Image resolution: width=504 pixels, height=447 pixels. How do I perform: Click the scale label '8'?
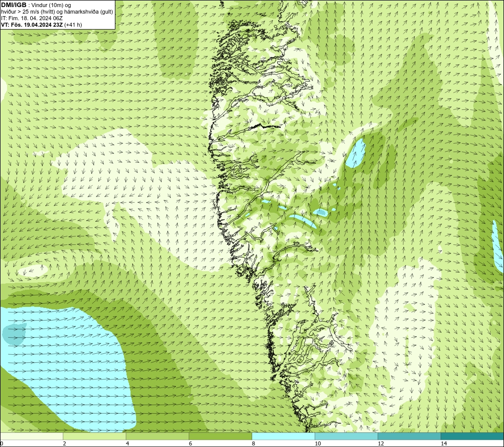(254, 443)
